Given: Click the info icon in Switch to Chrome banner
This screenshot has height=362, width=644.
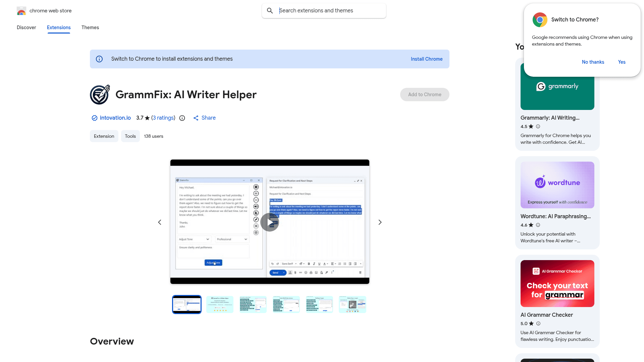Looking at the screenshot, I should click(99, 59).
